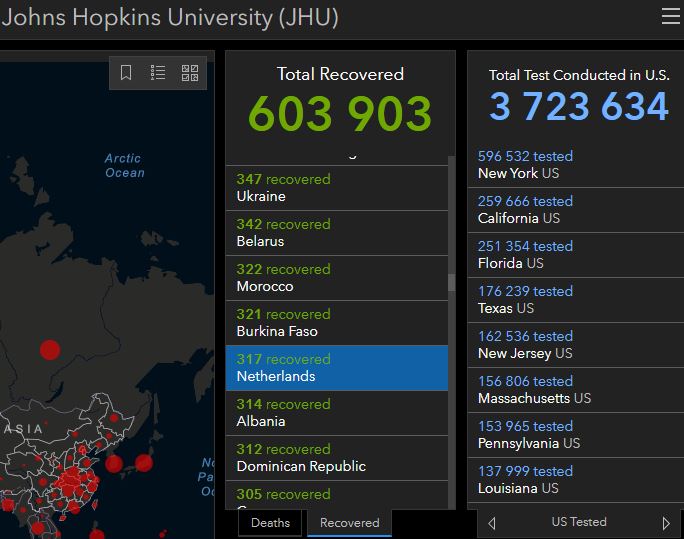Select the highlighted Netherlands row
684x539 pixels.
(x=337, y=368)
